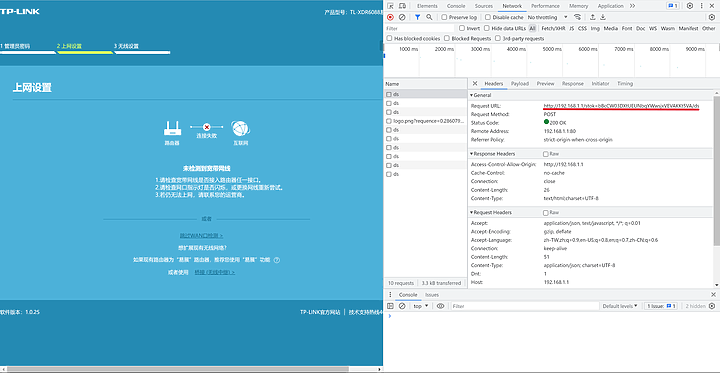Screen dimensions: 720x373
Task: Open the Preview tab
Action: coord(546,84)
